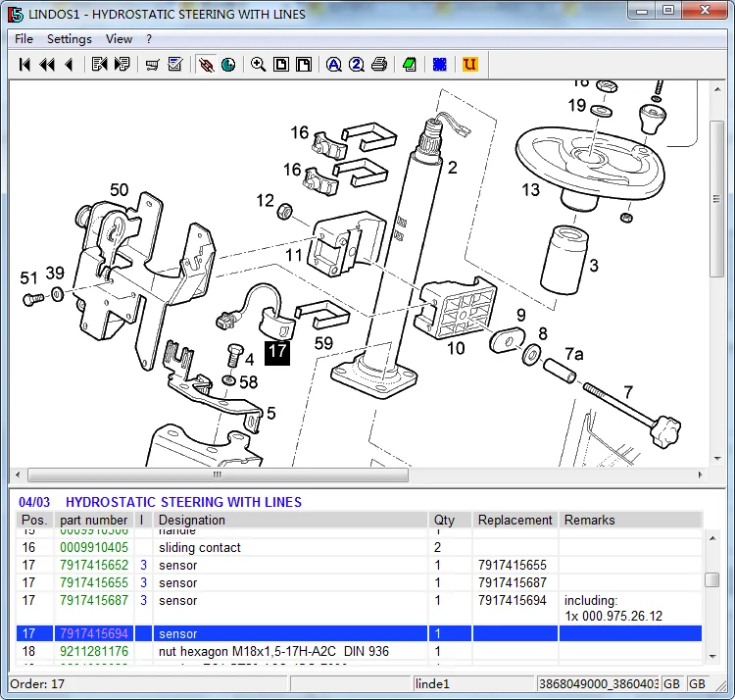Click the Designation column header
The width and height of the screenshot is (735, 700).
[x=290, y=520]
